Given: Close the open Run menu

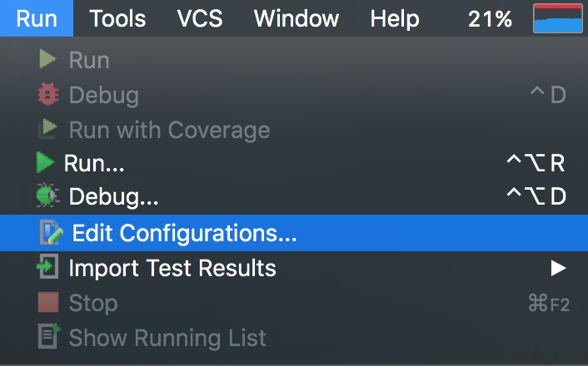Looking at the screenshot, I should (36, 18).
